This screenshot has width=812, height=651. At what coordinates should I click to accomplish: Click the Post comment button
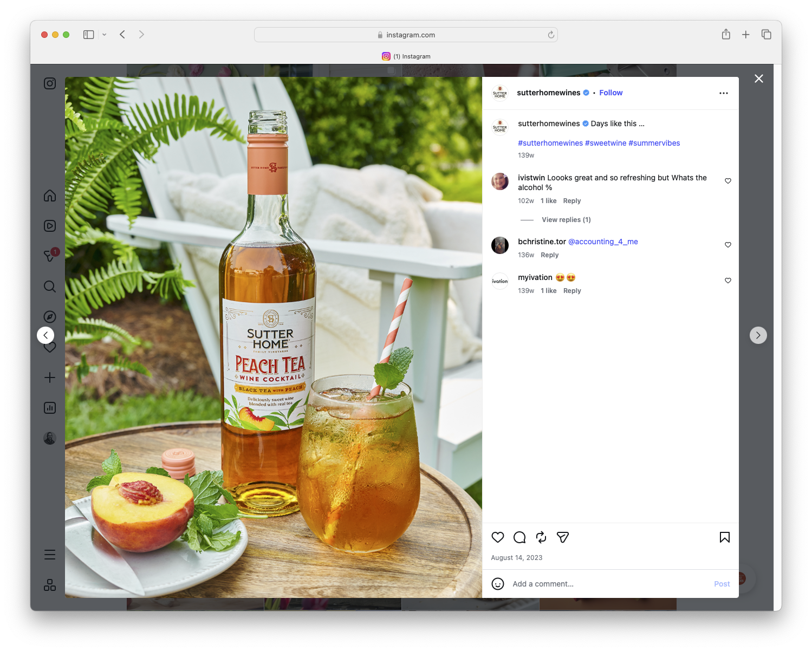click(722, 584)
